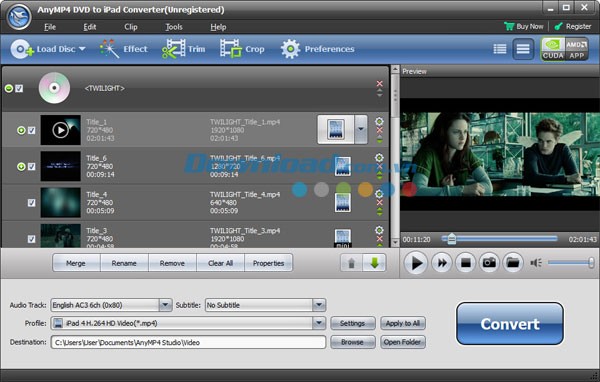The height and width of the screenshot is (382, 600).
Task: Open Preferences gear
Action: click(x=290, y=49)
